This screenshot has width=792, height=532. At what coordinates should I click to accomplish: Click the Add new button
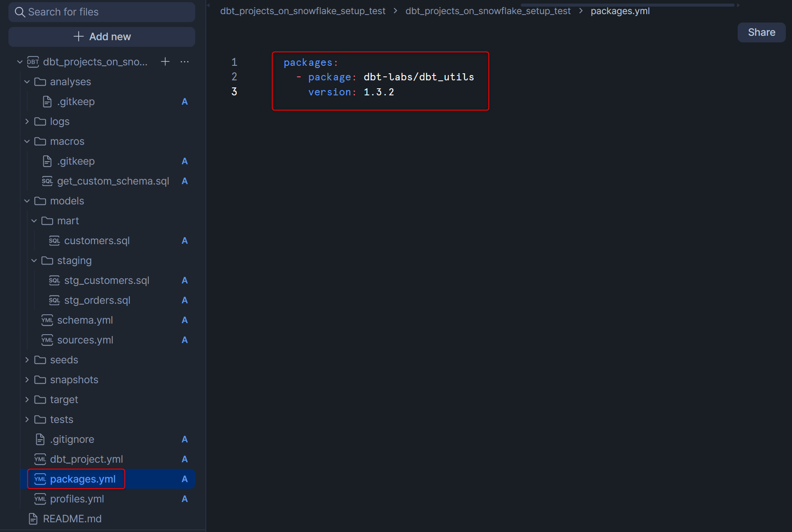click(x=102, y=37)
